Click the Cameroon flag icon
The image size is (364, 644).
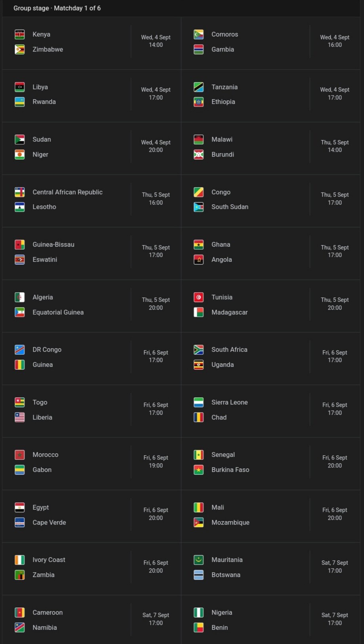[19, 612]
